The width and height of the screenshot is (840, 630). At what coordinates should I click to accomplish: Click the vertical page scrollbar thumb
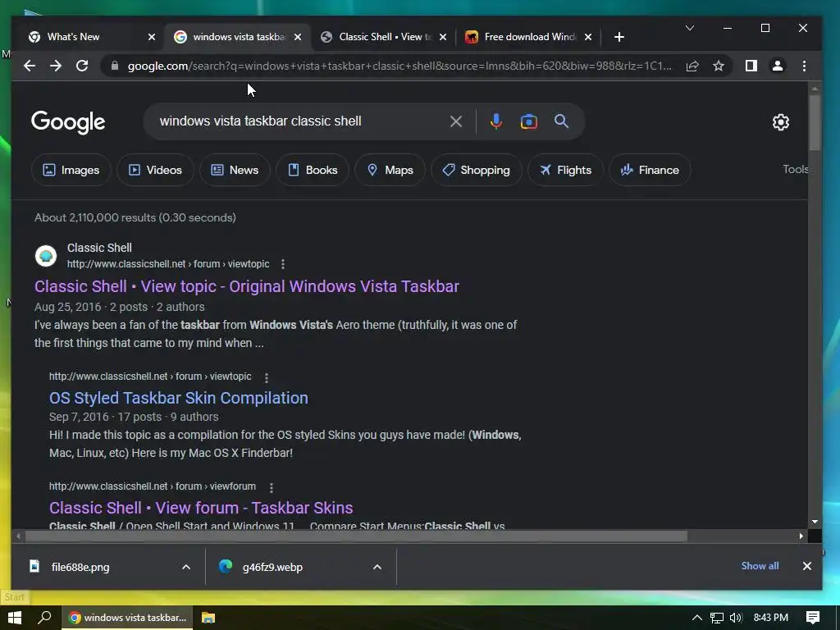815,123
